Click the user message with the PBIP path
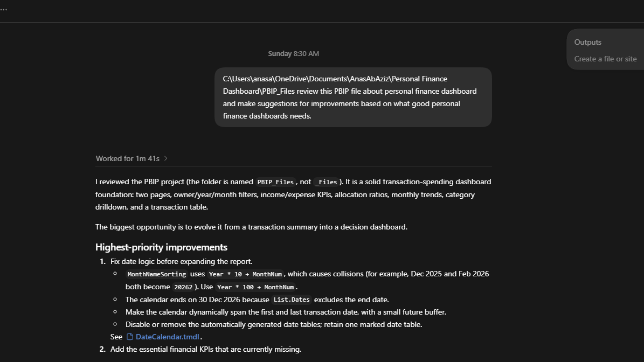 coord(353,98)
